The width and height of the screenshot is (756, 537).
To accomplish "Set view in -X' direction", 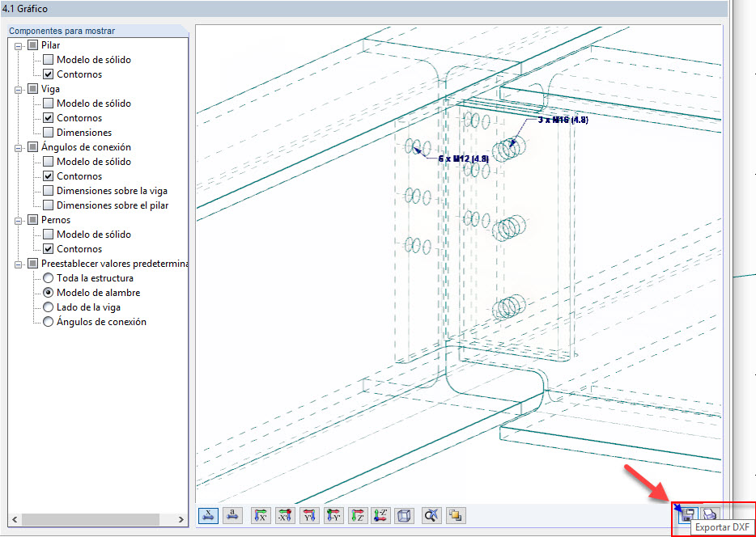I will 286,516.
